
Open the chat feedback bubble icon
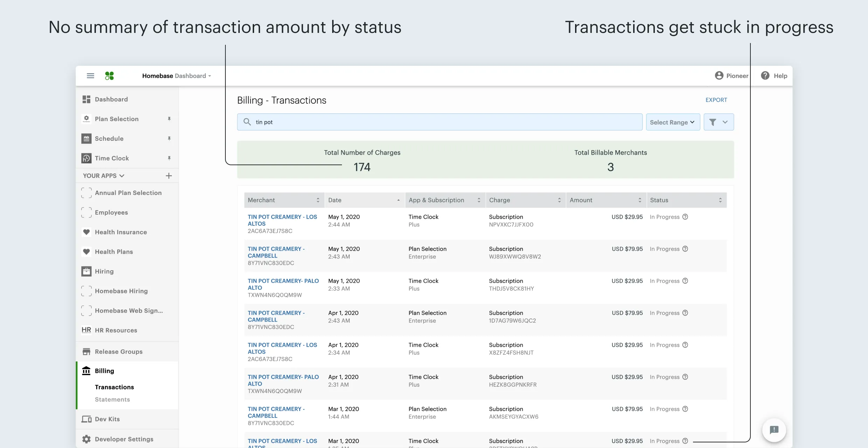click(774, 430)
